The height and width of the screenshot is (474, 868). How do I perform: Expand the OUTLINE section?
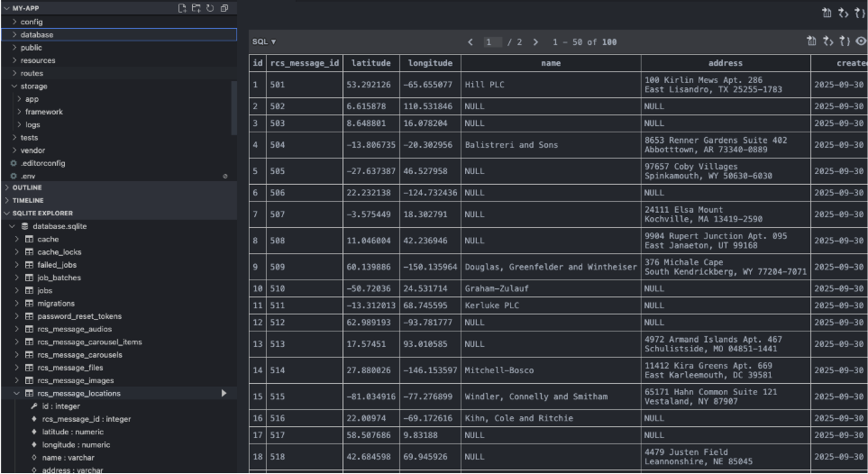(x=119, y=187)
